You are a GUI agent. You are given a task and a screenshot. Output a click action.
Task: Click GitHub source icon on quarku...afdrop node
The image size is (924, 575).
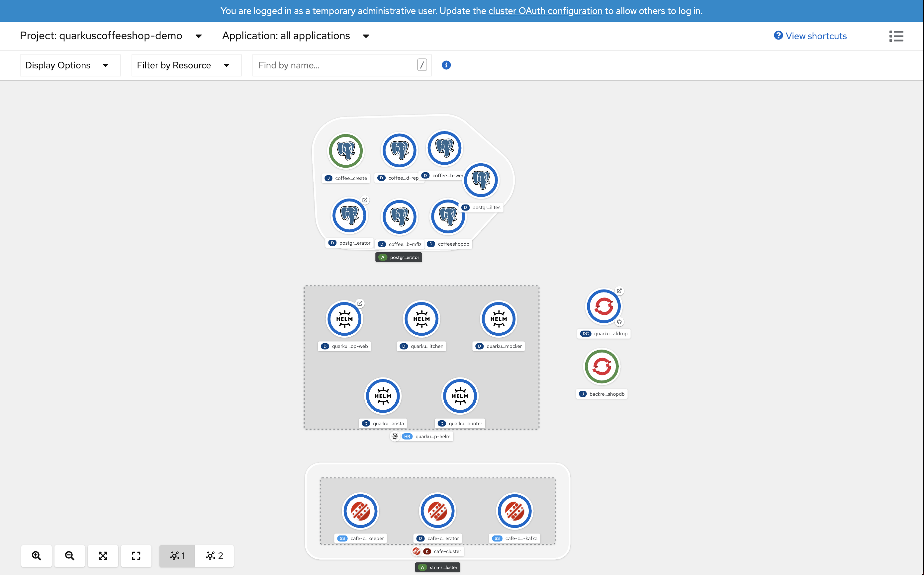619,322
